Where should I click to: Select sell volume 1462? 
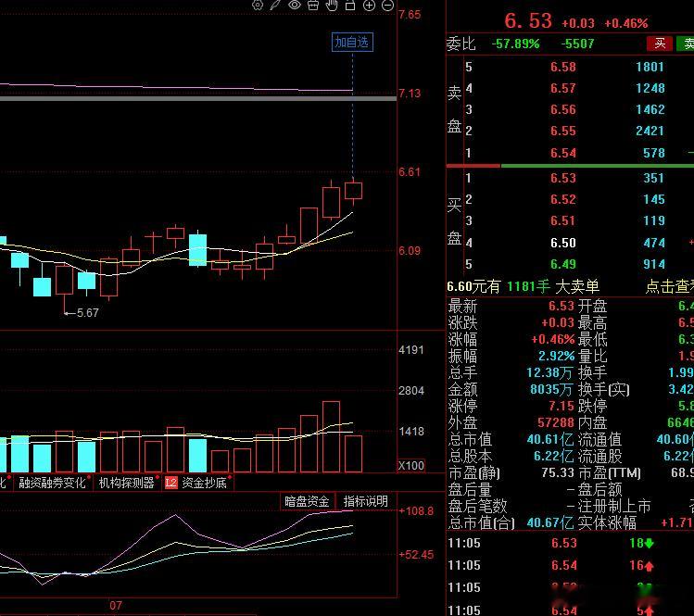[x=650, y=109]
